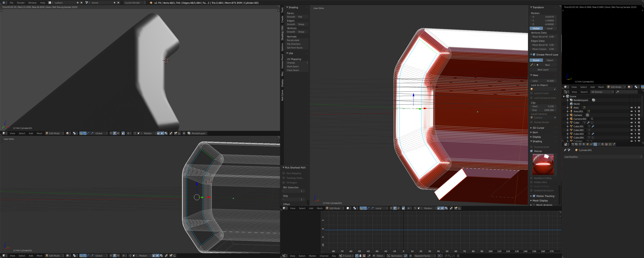Open Material properties tab sphere icon

pyautogui.click(x=603, y=144)
